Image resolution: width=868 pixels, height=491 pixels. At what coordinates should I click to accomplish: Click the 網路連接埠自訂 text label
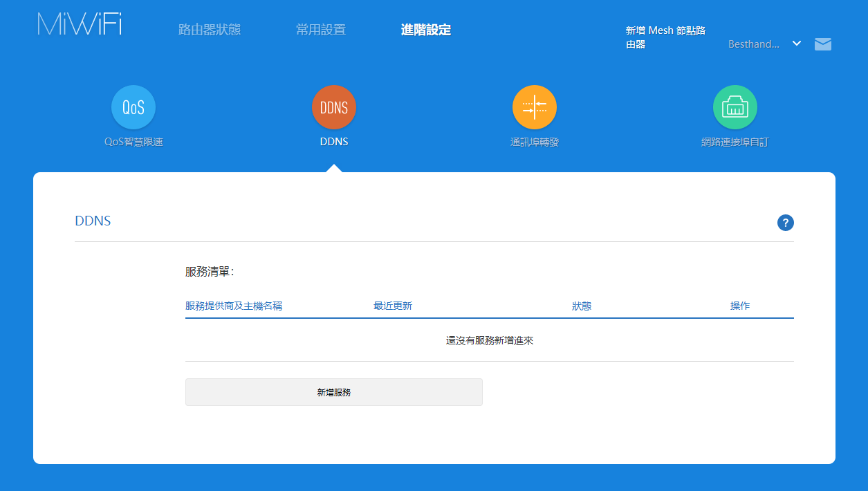[x=735, y=142]
